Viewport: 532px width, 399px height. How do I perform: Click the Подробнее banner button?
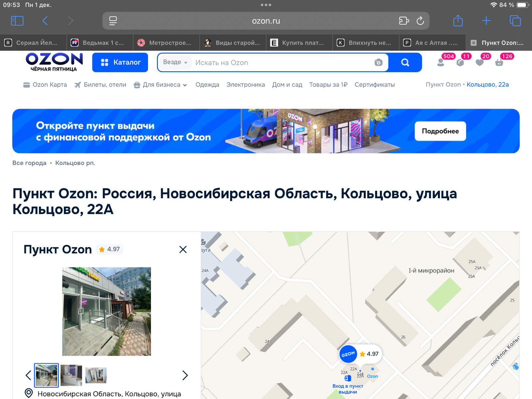click(440, 131)
